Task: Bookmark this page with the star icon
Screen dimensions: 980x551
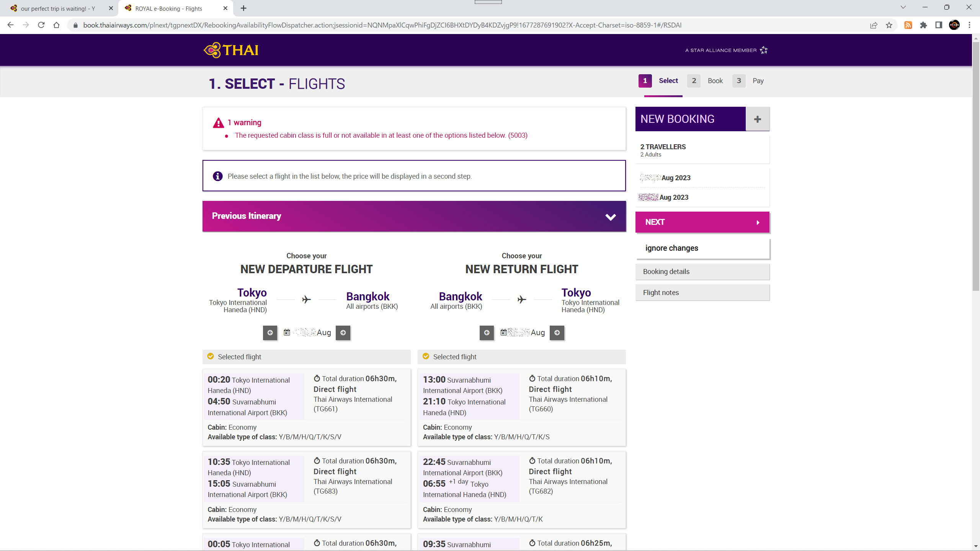Action: (x=889, y=25)
